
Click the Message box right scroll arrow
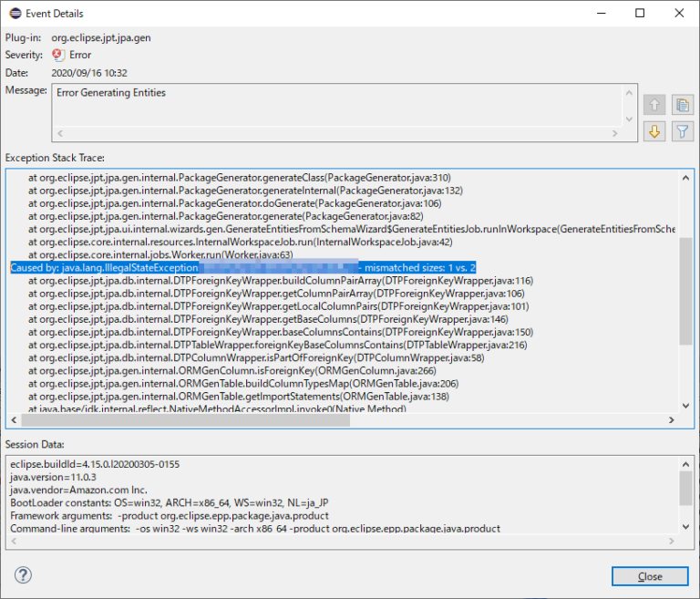614,133
